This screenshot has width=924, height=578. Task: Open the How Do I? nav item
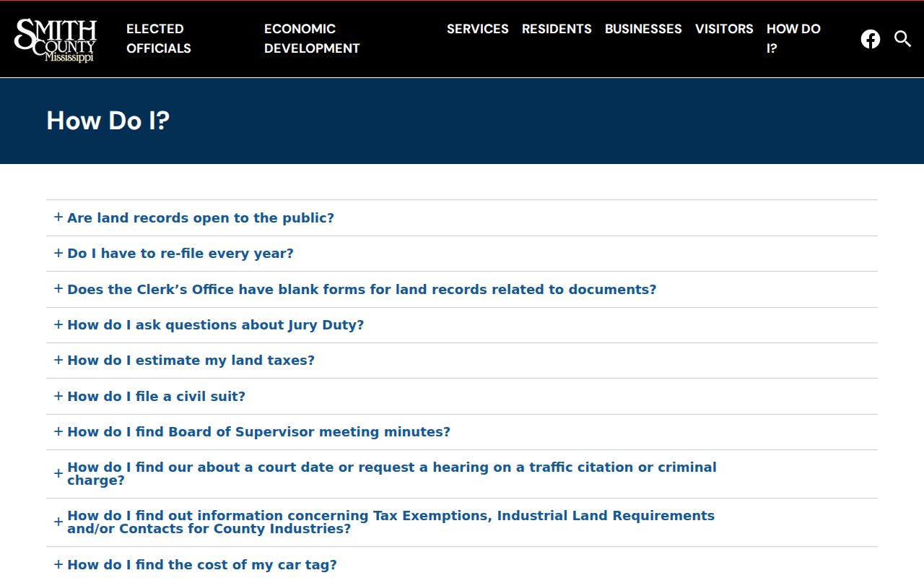coord(793,38)
